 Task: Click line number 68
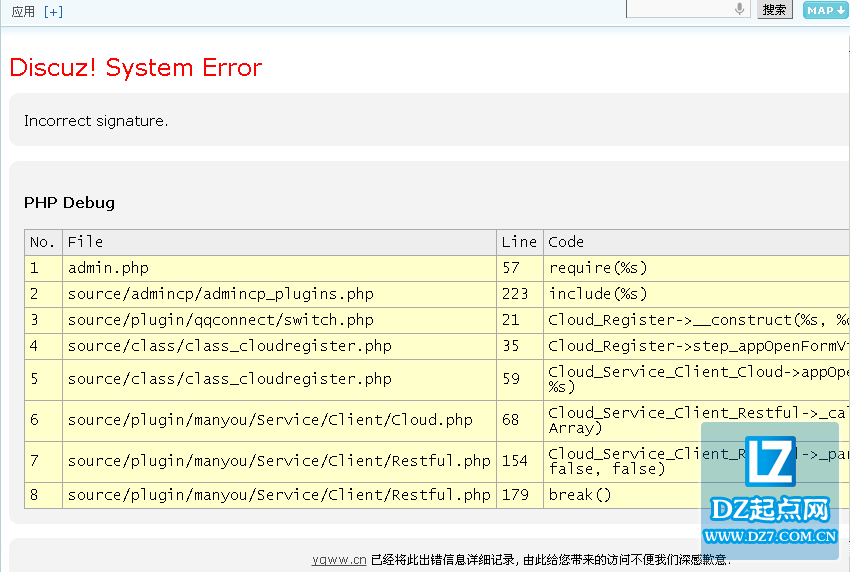519,421
